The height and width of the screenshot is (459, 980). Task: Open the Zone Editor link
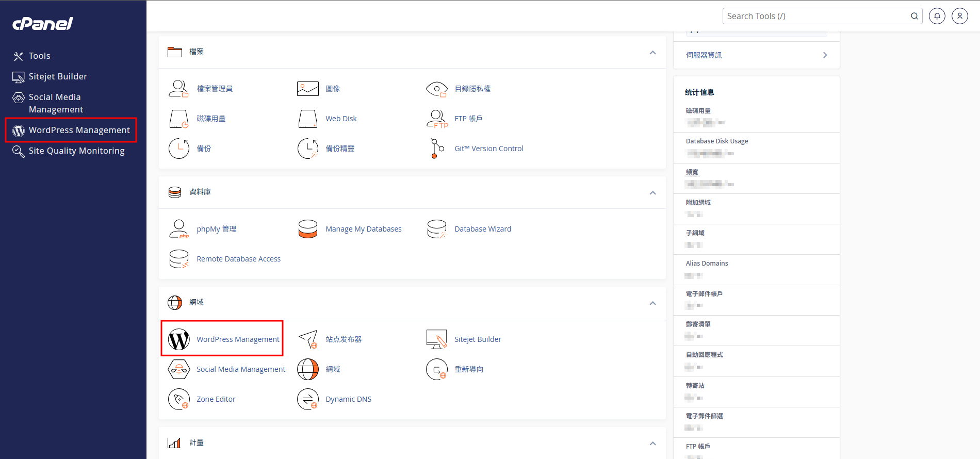[x=216, y=399]
